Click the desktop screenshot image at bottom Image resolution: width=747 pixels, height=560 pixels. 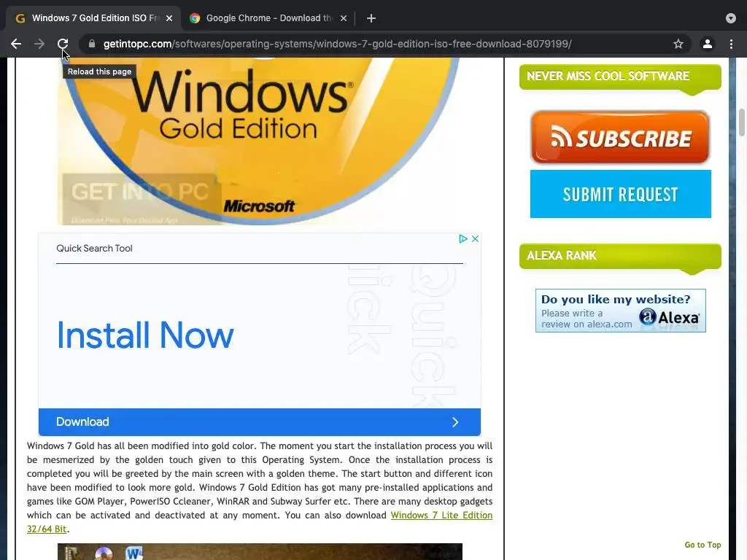pyautogui.click(x=260, y=551)
